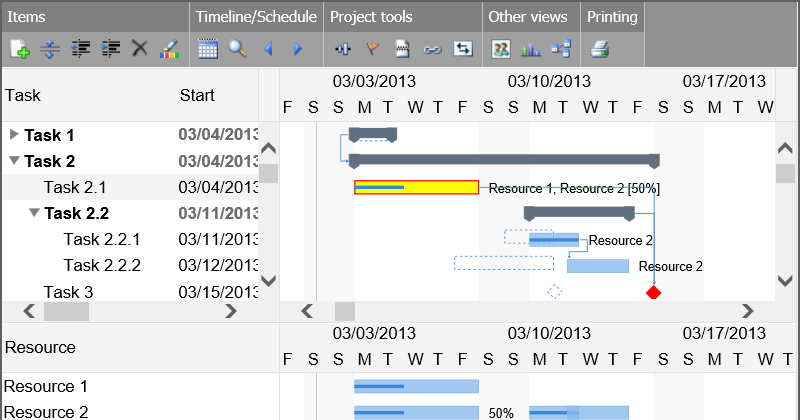Expand Task 1 in the tree
Screen dimensions: 800x420
14,134
